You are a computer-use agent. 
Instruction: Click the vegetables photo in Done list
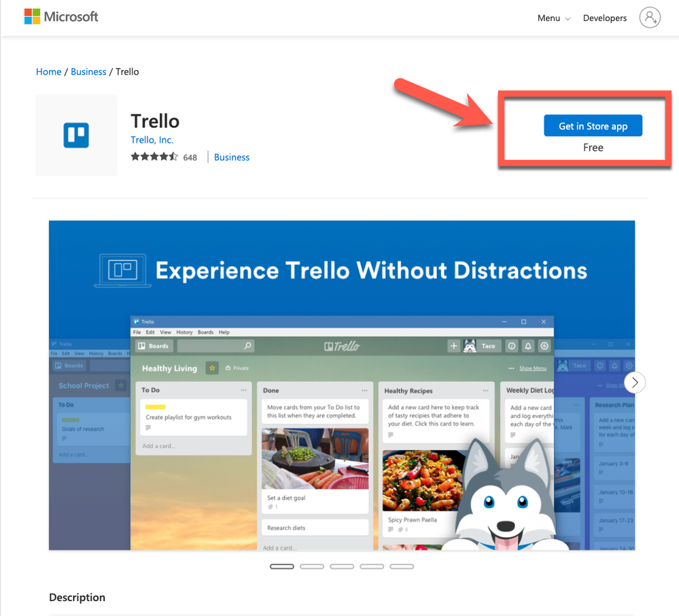pyautogui.click(x=315, y=459)
